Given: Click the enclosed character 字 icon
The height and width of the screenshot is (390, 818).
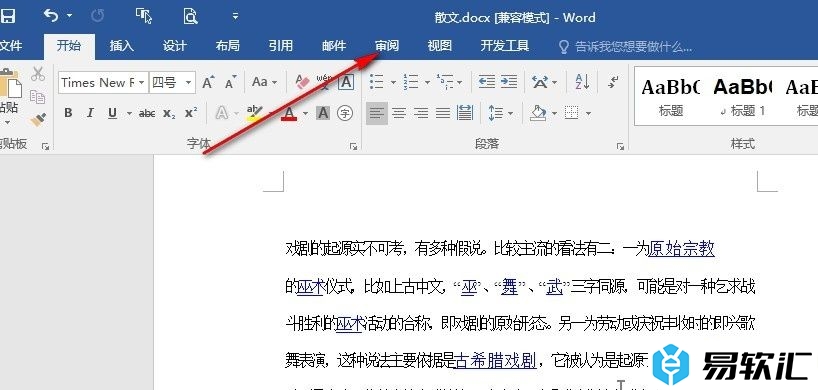Looking at the screenshot, I should pyautogui.click(x=345, y=113).
